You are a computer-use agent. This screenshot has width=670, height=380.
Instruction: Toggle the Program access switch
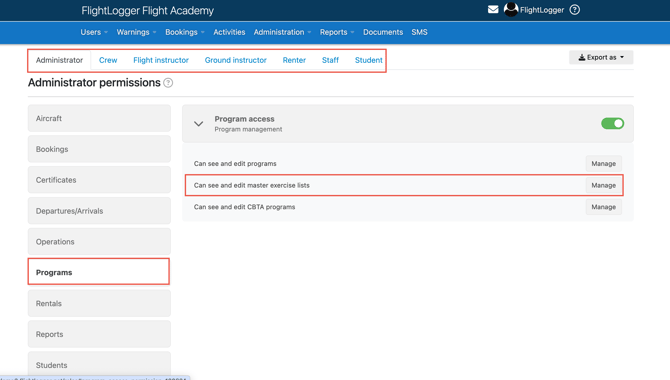click(612, 124)
